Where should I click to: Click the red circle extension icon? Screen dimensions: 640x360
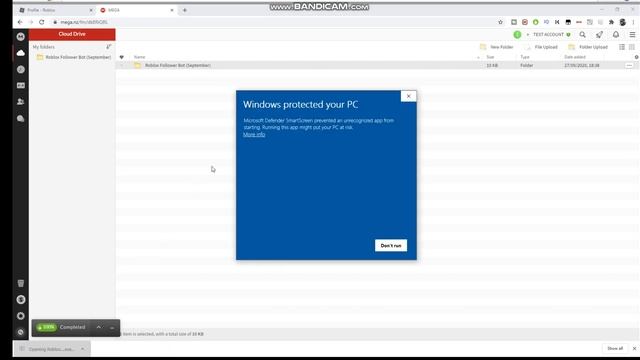(524, 22)
